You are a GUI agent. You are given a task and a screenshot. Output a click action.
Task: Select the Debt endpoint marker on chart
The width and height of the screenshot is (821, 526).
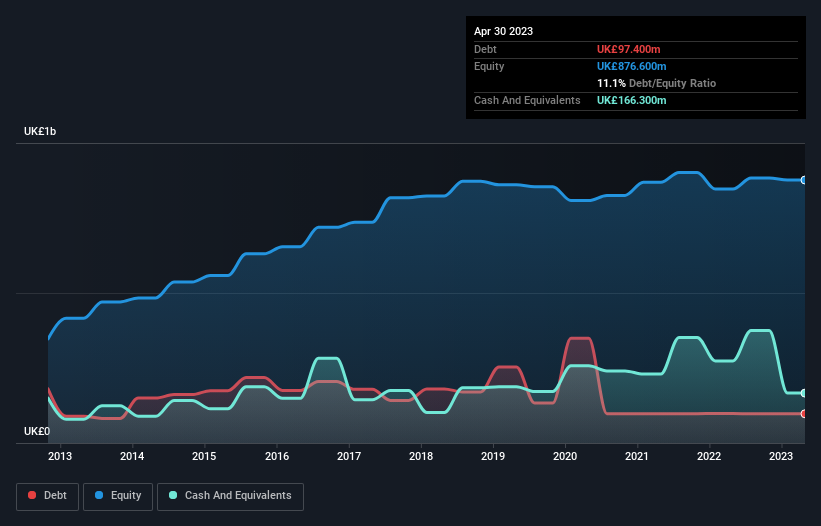(804, 414)
